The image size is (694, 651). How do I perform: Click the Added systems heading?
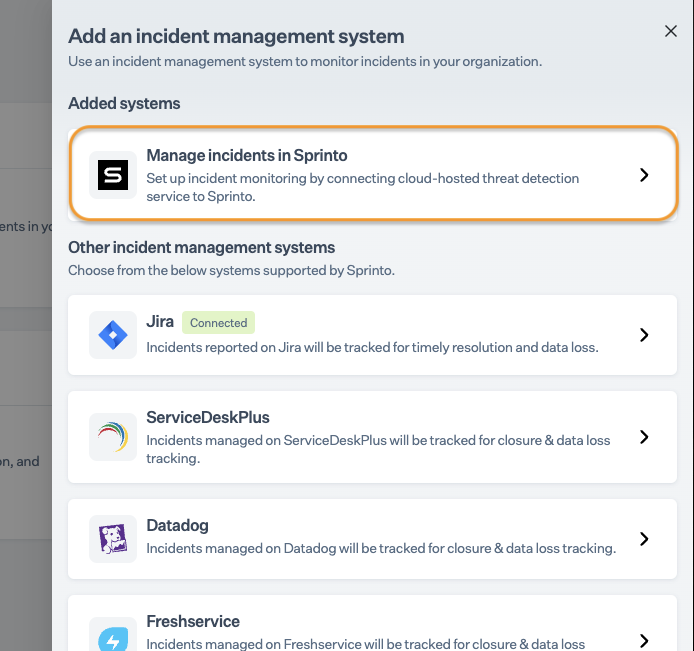[124, 103]
